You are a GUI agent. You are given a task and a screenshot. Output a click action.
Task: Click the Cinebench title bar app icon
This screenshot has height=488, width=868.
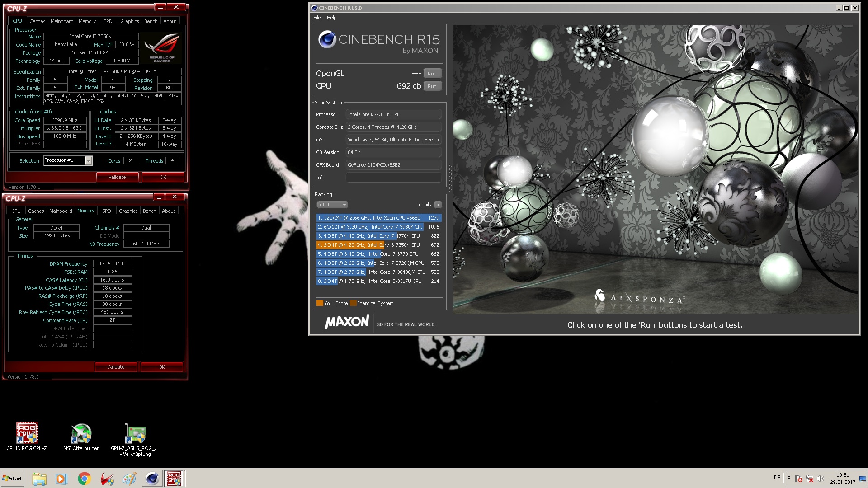[x=315, y=8]
